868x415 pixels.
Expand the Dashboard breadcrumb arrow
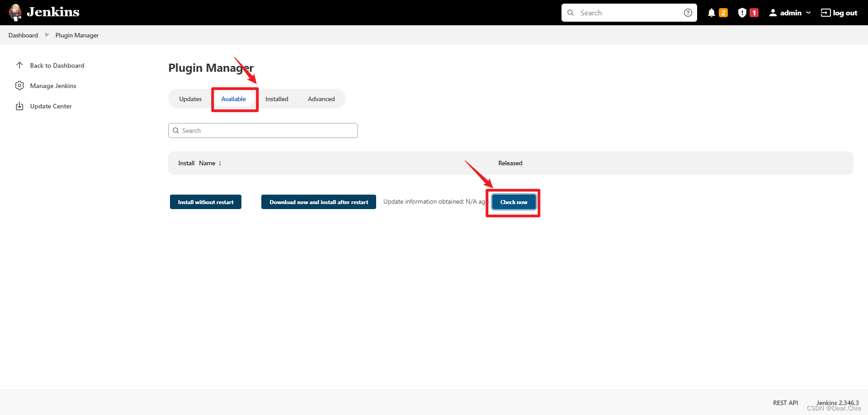point(47,35)
